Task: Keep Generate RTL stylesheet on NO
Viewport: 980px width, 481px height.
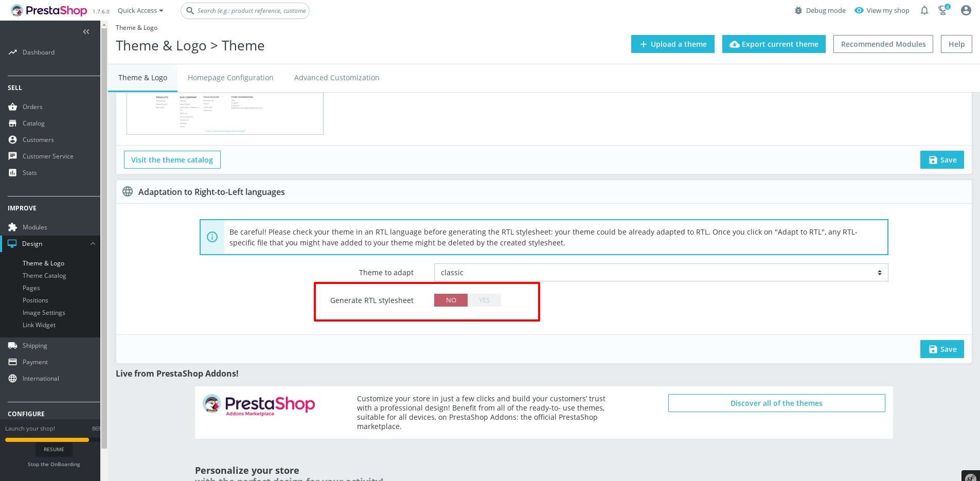Action: click(x=450, y=300)
